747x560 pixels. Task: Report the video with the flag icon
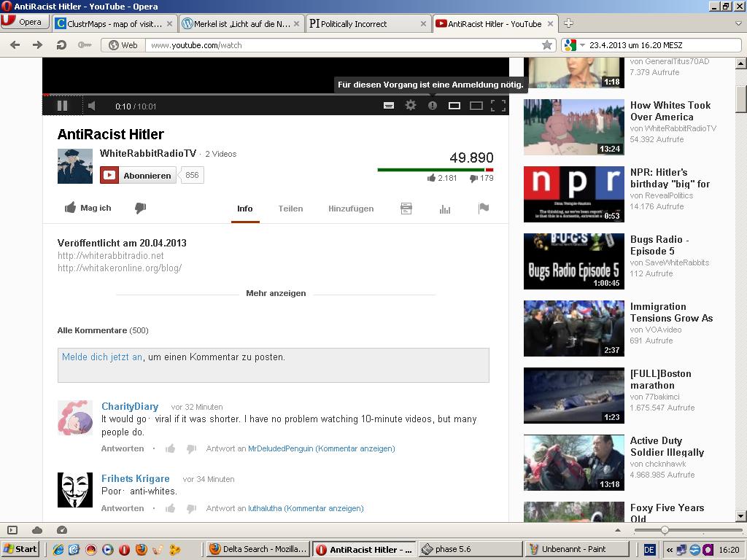coord(484,208)
